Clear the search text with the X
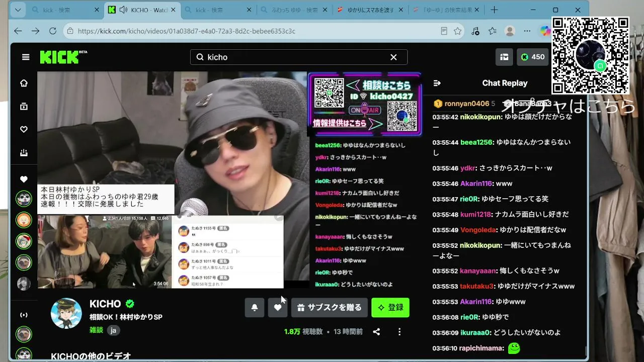 pos(393,57)
